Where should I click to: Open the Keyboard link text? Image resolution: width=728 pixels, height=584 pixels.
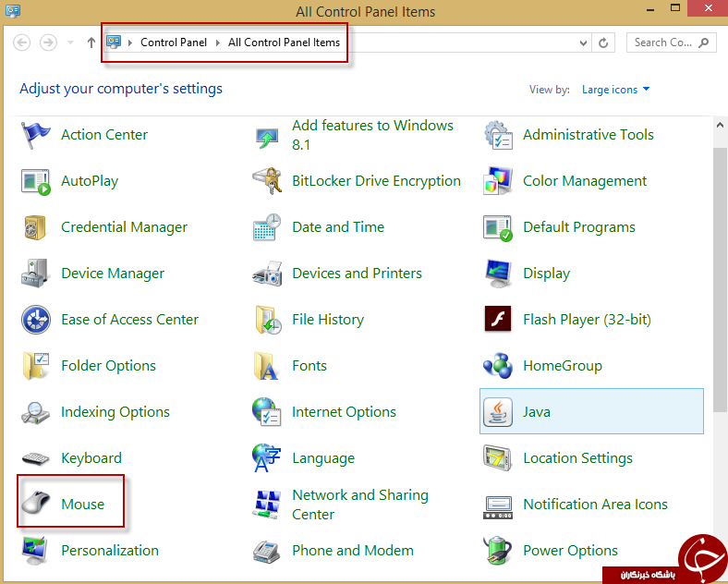(x=91, y=458)
